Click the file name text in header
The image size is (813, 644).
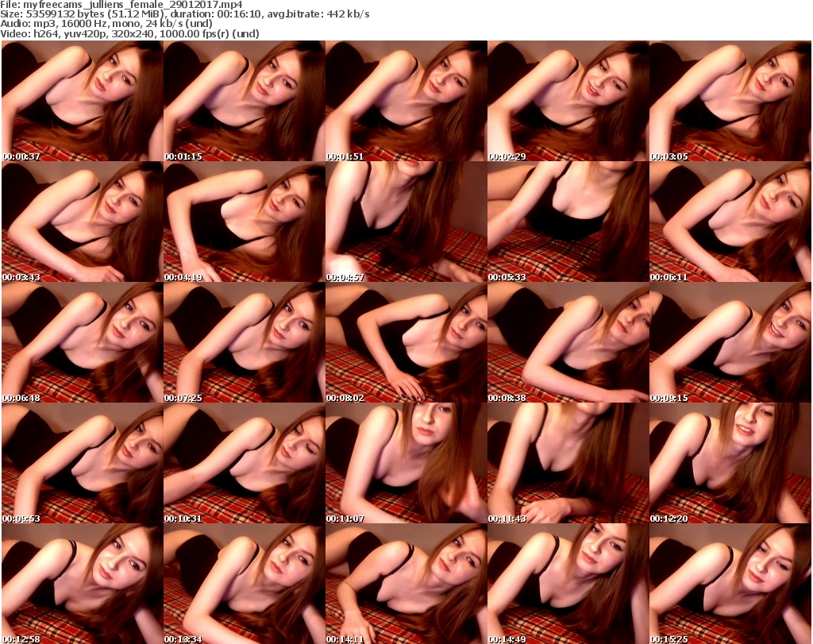(x=121, y=4)
